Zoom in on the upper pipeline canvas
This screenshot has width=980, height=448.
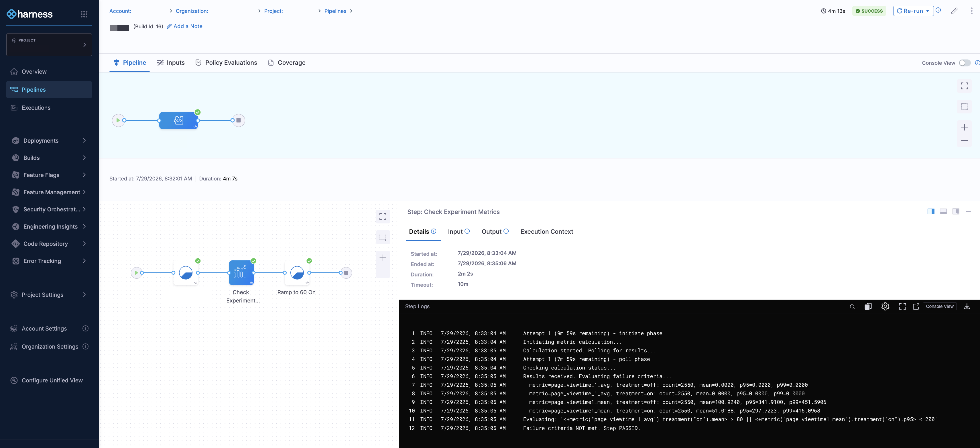pos(965,127)
